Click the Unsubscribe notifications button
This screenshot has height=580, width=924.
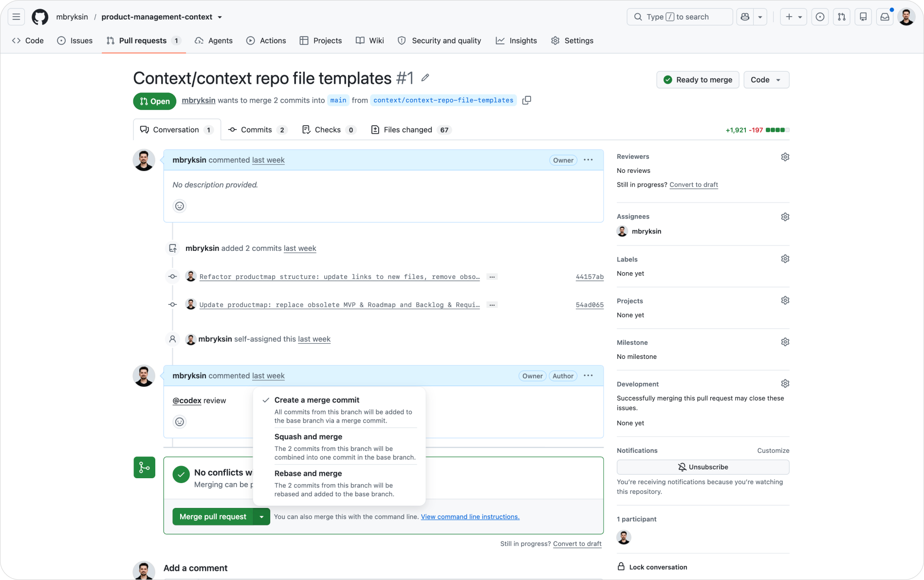coord(702,467)
